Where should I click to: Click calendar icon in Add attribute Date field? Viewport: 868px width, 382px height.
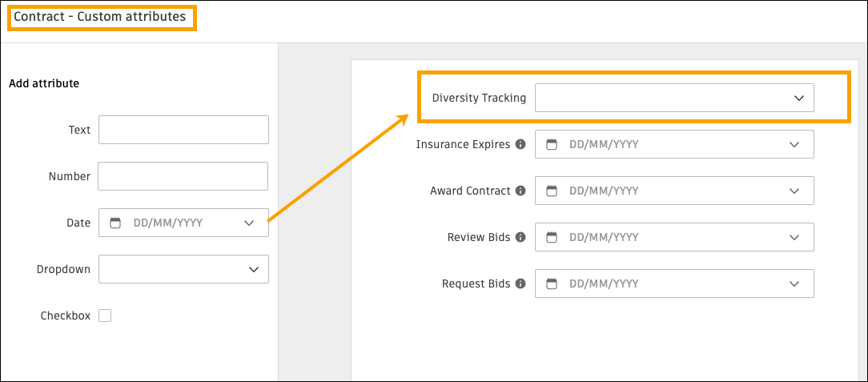click(115, 223)
